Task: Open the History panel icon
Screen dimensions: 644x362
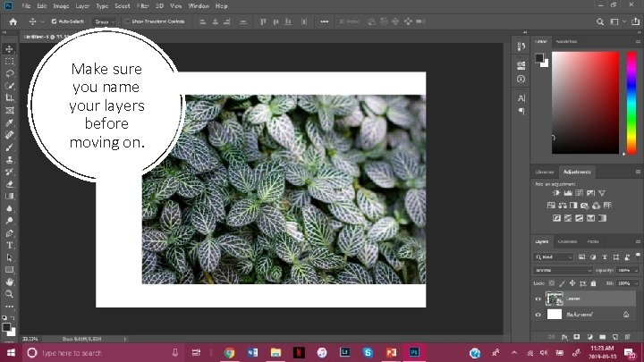Action: pos(521,46)
